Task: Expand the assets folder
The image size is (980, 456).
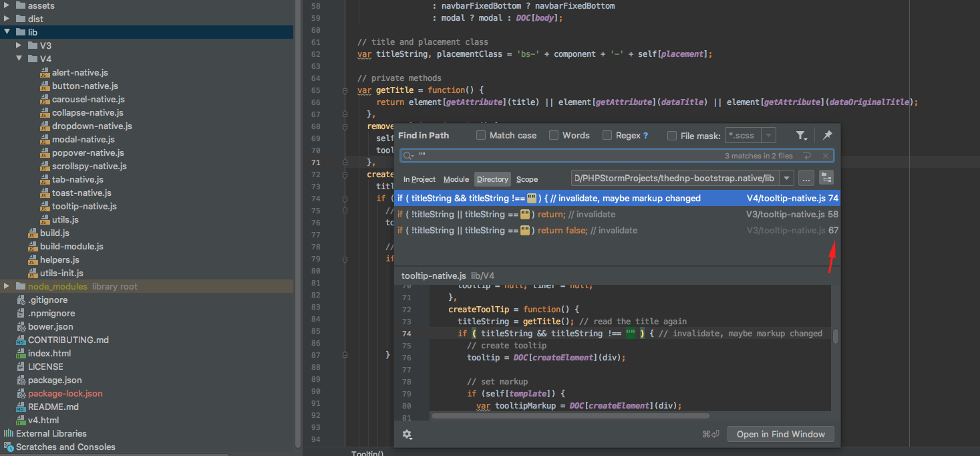Action: pos(7,5)
